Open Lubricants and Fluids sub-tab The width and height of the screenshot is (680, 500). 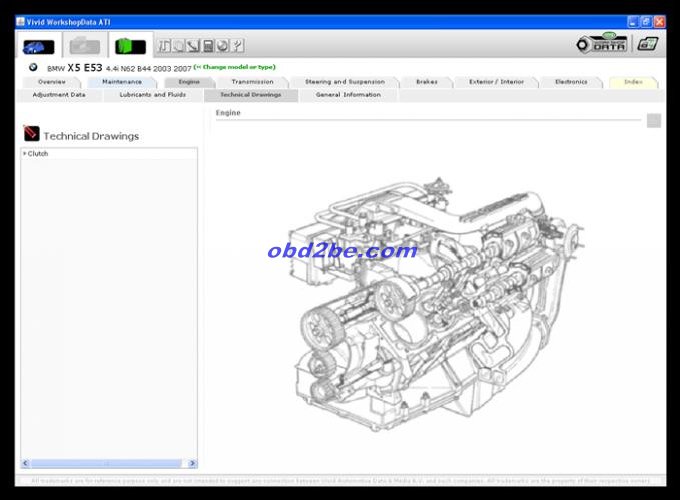[x=153, y=95]
